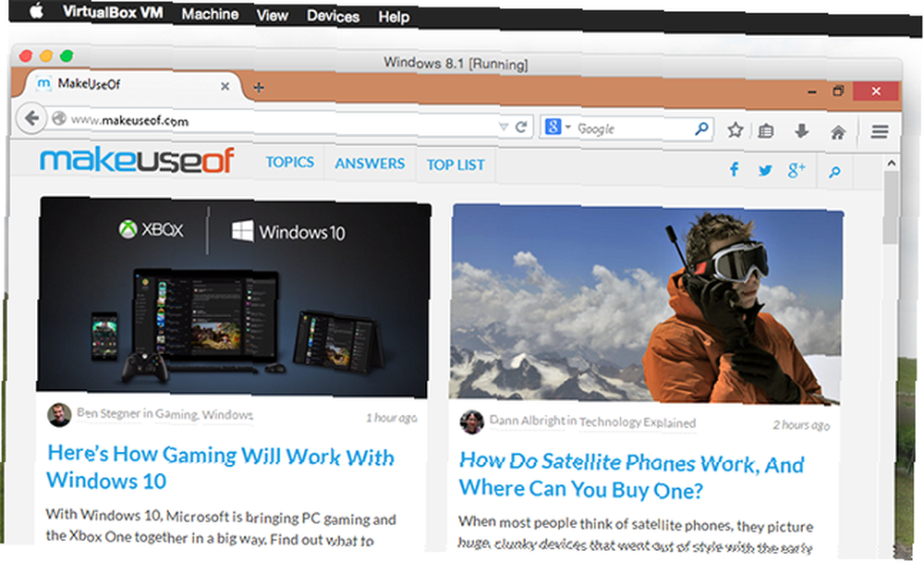
Task: Open the Technology Explained category link
Action: pos(637,422)
